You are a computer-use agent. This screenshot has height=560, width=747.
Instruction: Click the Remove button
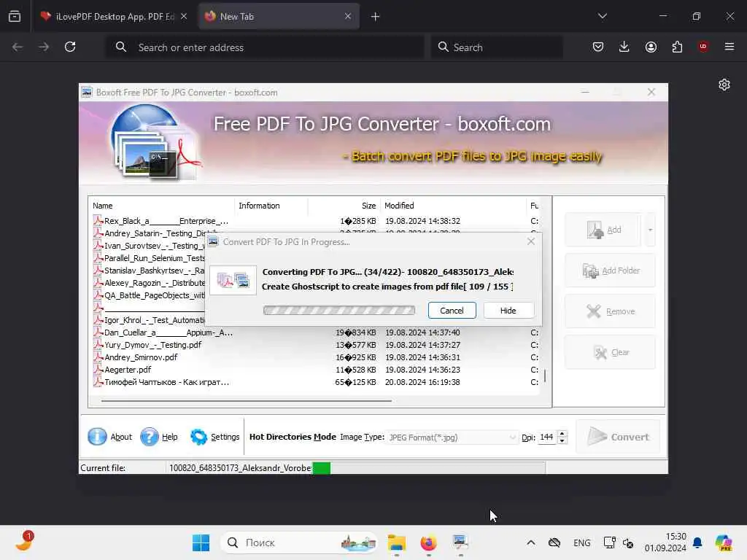tap(611, 311)
